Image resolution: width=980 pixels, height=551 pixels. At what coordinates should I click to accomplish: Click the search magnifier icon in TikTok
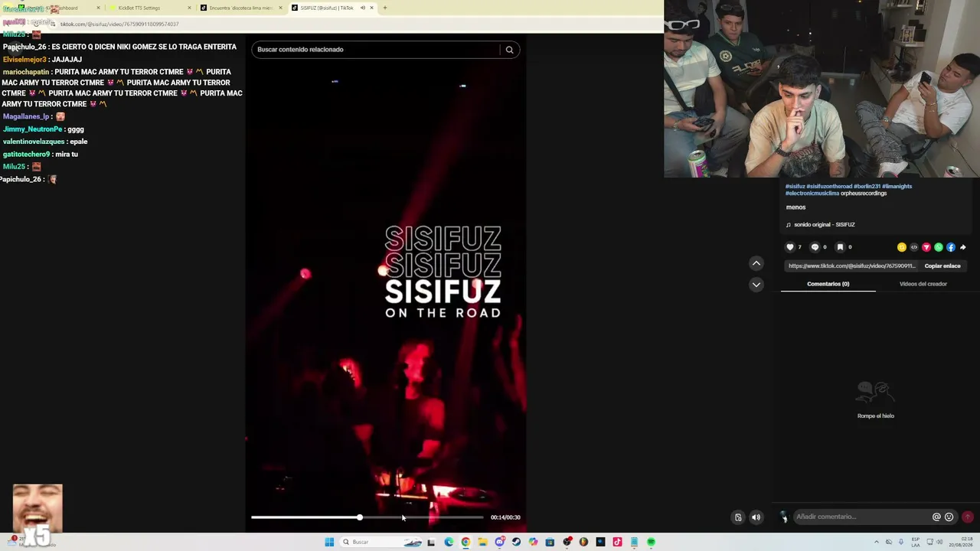[509, 50]
